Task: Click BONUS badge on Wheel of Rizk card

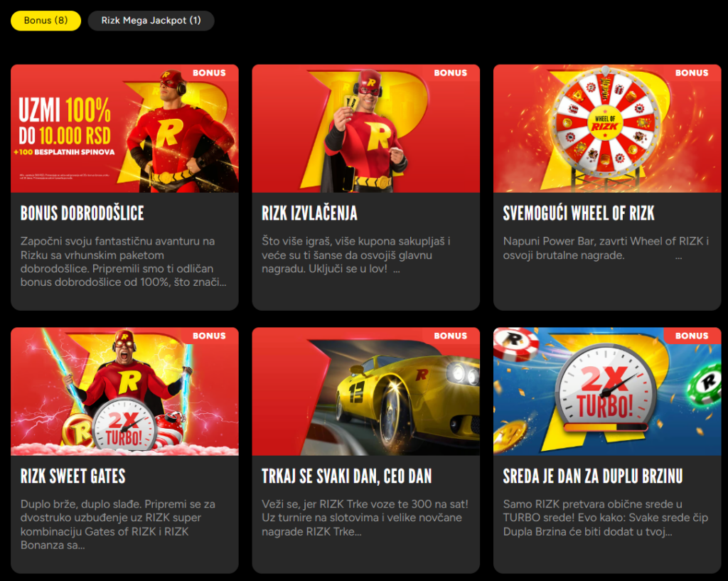Action: pos(692,73)
